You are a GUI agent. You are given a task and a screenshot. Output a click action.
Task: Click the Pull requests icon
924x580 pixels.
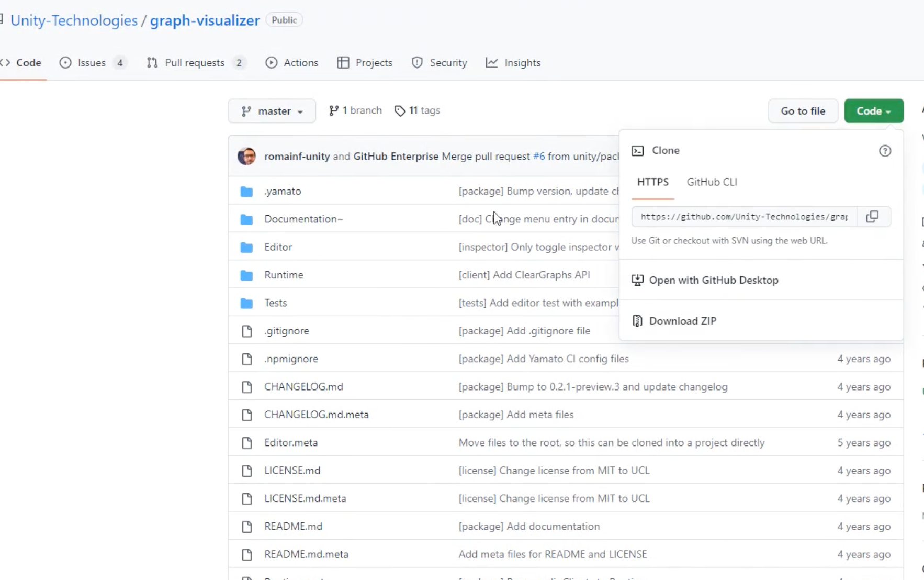[x=152, y=63]
